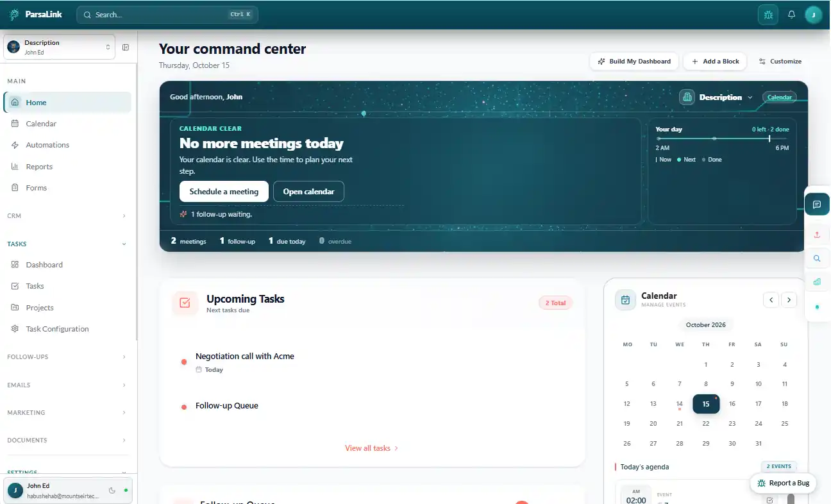This screenshot has width=831, height=504.
Task: Expand the Marketing sidebar section
Action: pos(67,412)
